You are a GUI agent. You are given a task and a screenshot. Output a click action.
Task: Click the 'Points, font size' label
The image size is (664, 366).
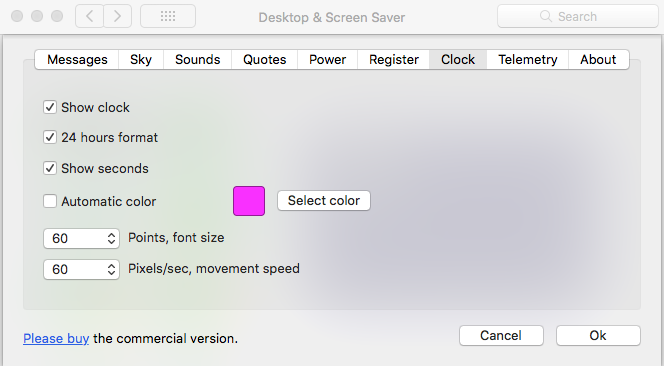click(176, 238)
